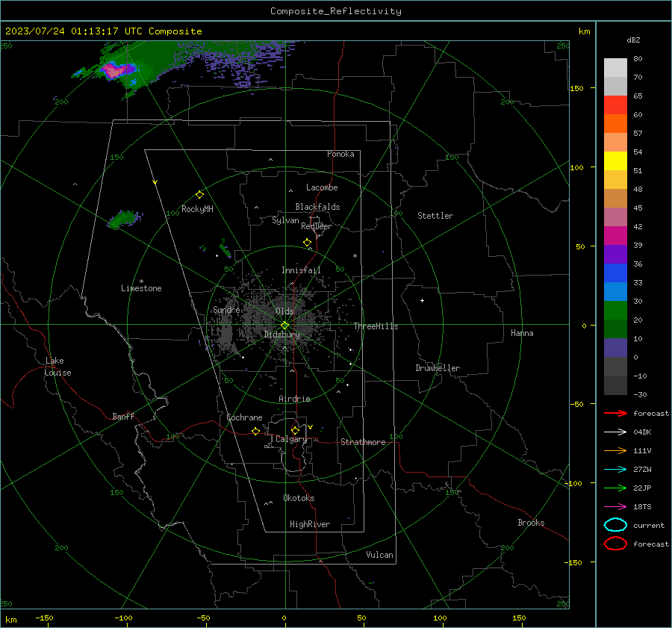Click the -150 value on bottom km axis
This screenshot has height=628, width=672.
(x=44, y=618)
